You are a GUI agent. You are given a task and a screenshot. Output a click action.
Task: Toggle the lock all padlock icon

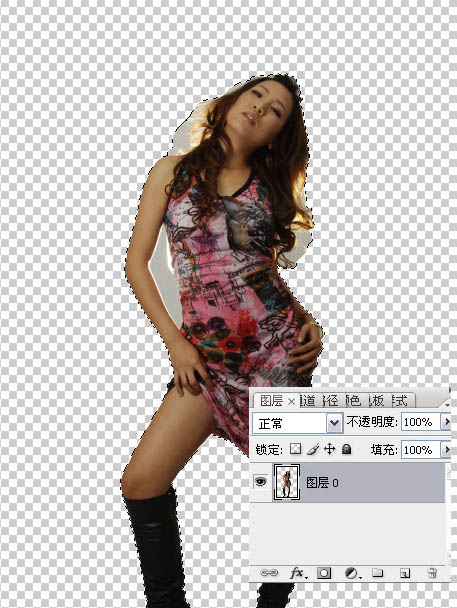pyautogui.click(x=347, y=449)
